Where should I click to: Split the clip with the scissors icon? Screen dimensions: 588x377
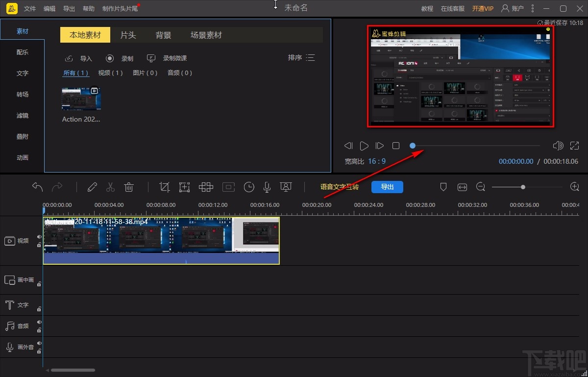(x=110, y=187)
